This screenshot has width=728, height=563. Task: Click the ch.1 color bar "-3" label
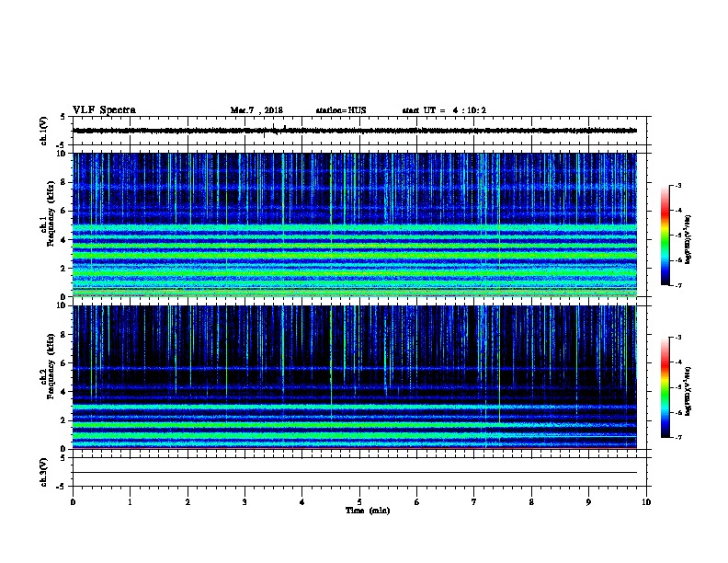(x=677, y=185)
